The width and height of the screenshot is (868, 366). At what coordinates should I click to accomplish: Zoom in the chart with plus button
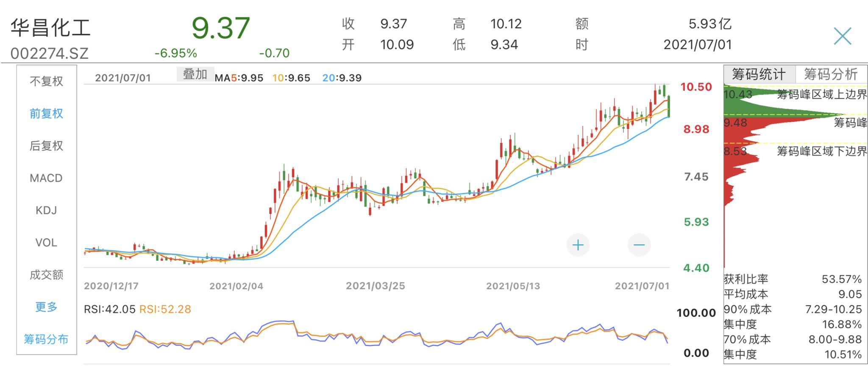[x=578, y=245]
